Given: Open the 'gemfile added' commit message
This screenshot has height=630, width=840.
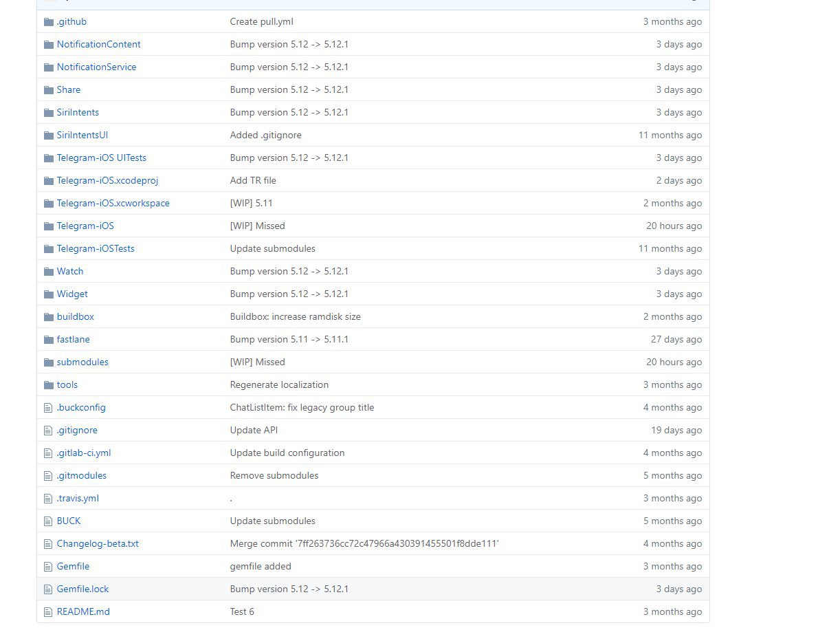Looking at the screenshot, I should [x=261, y=567].
